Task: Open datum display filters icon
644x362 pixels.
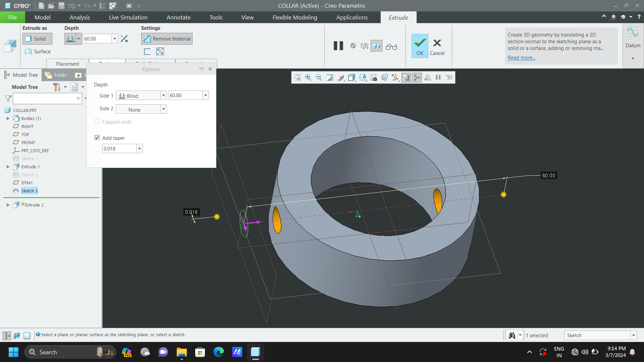Action: (x=395, y=78)
